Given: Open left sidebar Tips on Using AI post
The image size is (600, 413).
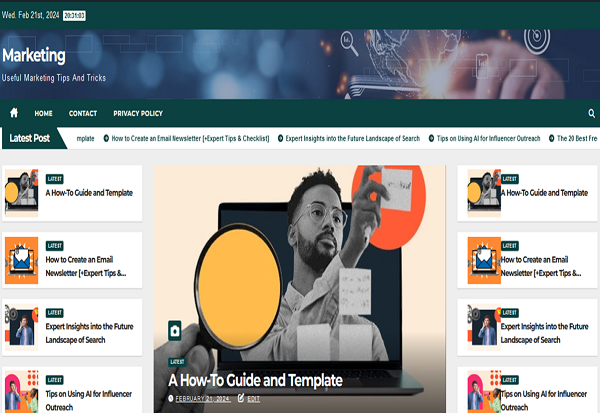Looking at the screenshot, I should (88, 400).
